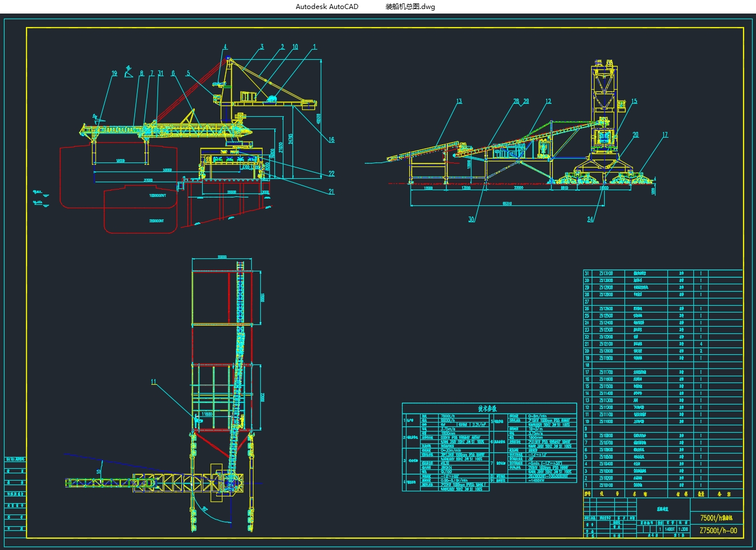
Task: Click callout number 15 on right elevation view
Action: pos(634,102)
